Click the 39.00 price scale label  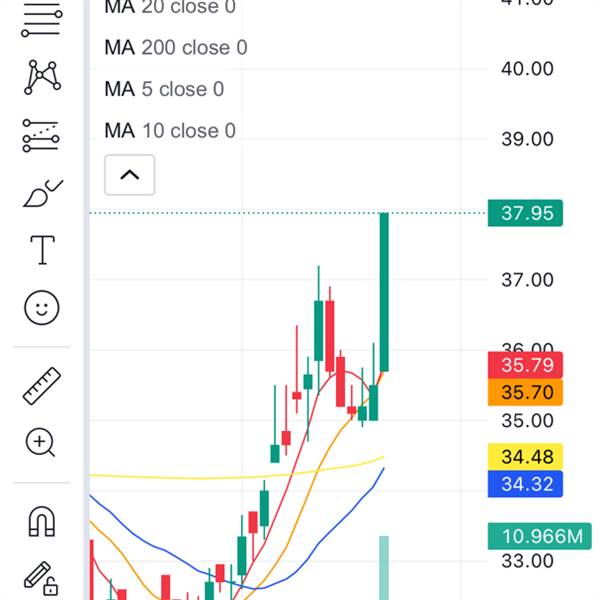point(527,139)
